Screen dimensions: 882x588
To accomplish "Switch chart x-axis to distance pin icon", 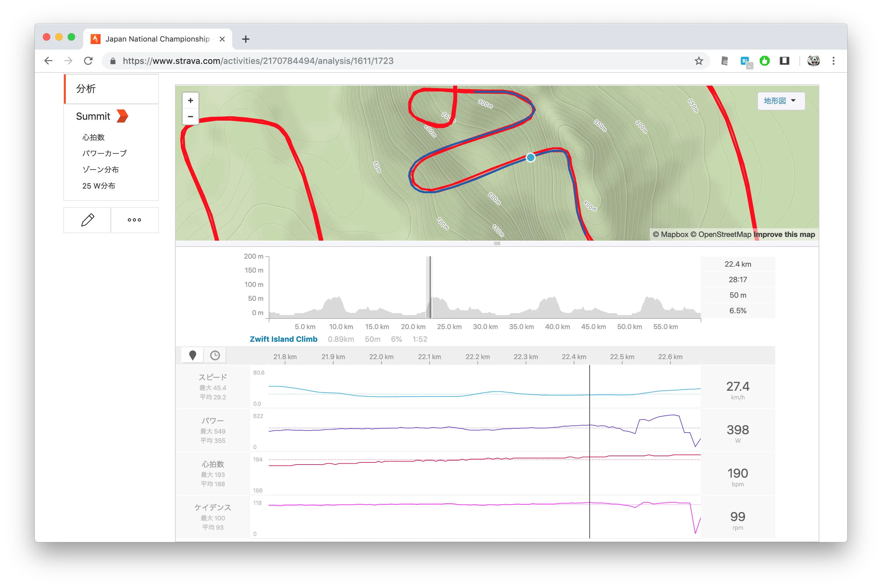I will tap(192, 355).
